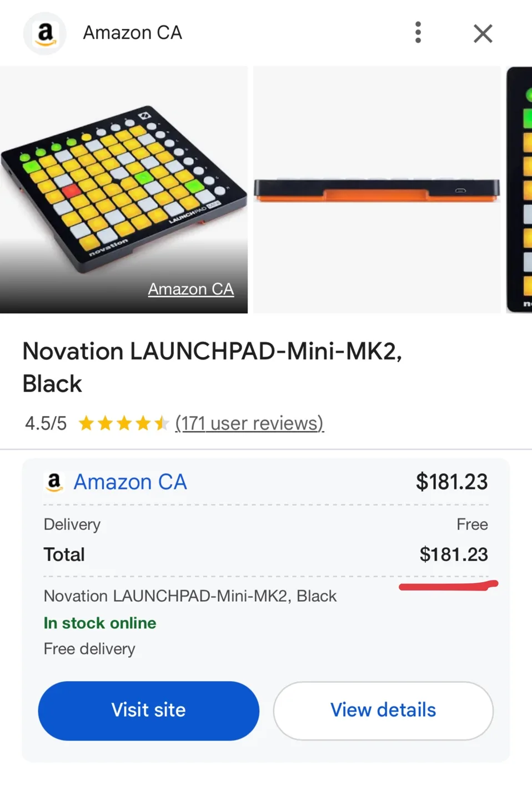Open the three-dot overflow menu
This screenshot has height=800, width=532.
tap(418, 33)
